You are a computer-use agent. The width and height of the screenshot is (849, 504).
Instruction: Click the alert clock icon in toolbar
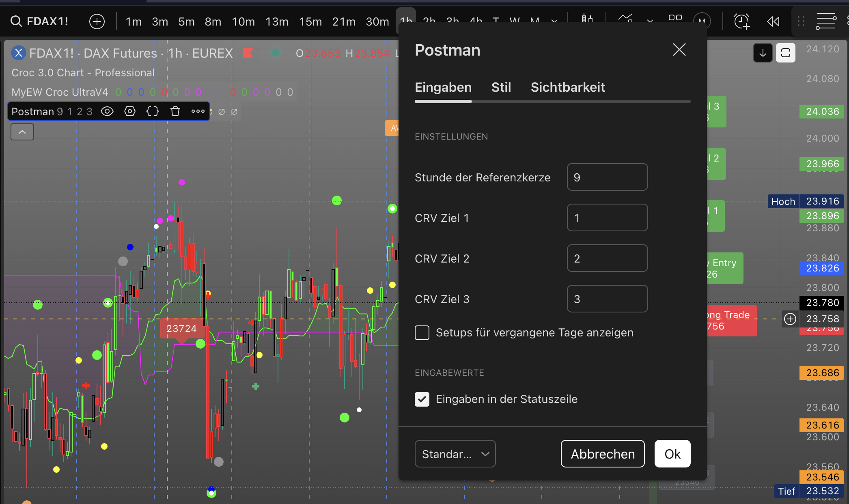[x=741, y=21]
